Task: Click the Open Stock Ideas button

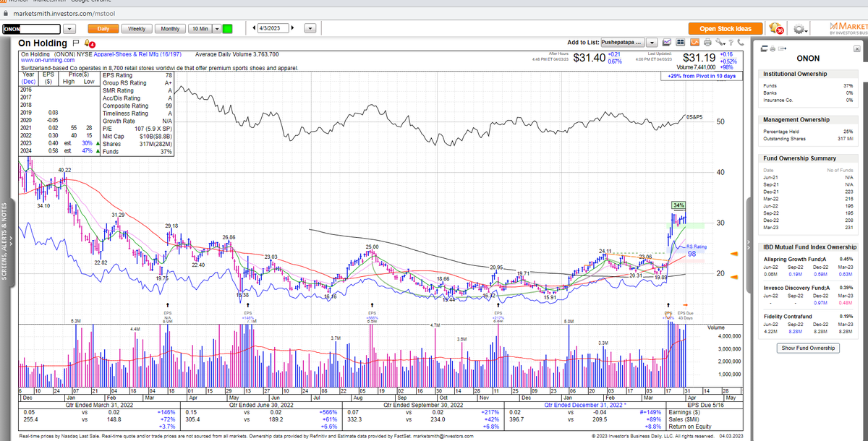Action: point(726,28)
